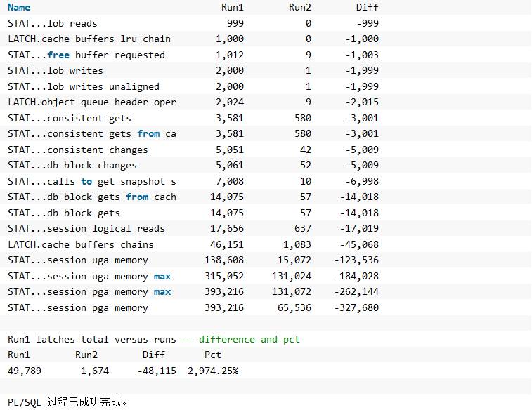
Task: Click the Run1 column header in the stats table
Action: coord(232,7)
